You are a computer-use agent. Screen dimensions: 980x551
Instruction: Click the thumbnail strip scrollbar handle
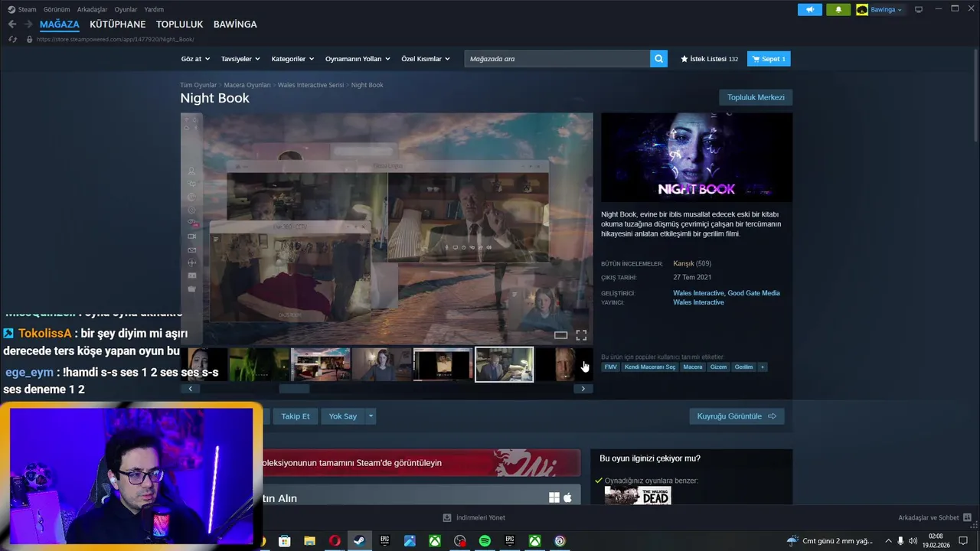tap(294, 389)
